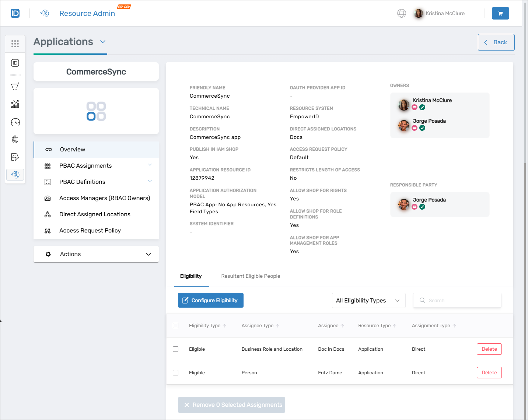Open the All Eligibility Types dropdown
This screenshot has width=528, height=420.
[369, 301]
